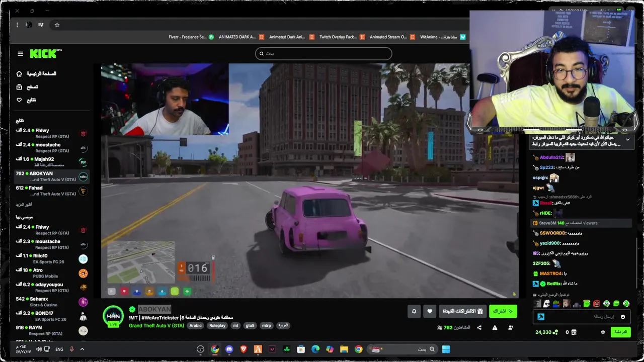Select the browse sidebar item
This screenshot has height=362, width=644.
27,86
